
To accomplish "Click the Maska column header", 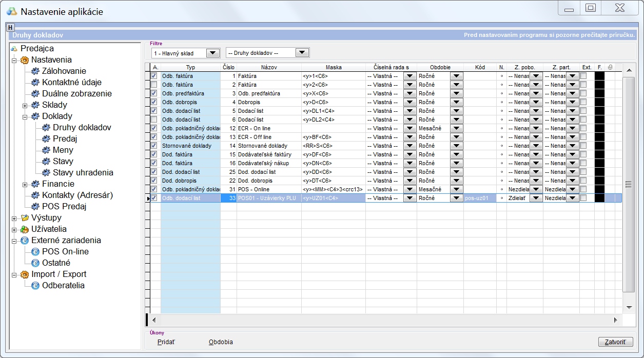I will click(333, 67).
